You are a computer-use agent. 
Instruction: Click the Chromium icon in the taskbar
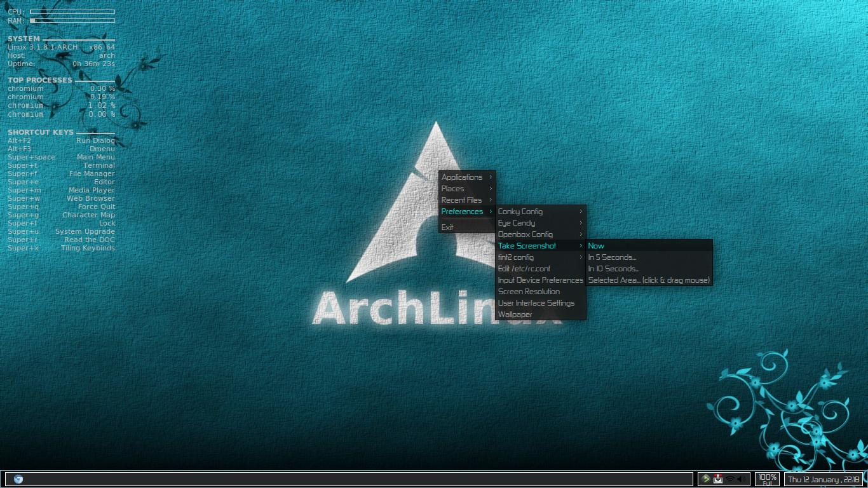(18, 479)
